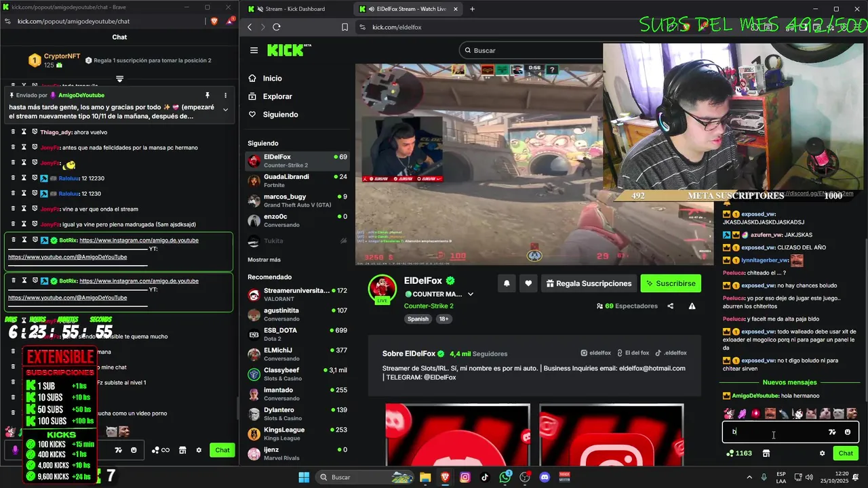Image resolution: width=868 pixels, height=488 pixels.
Task: Open Instagram from the taskbar
Action: [x=465, y=477]
